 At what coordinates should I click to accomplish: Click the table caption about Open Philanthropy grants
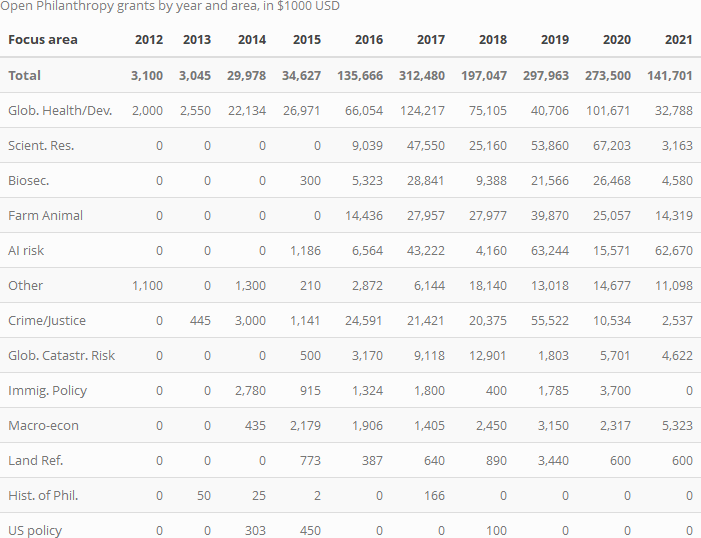pyautogui.click(x=170, y=6)
